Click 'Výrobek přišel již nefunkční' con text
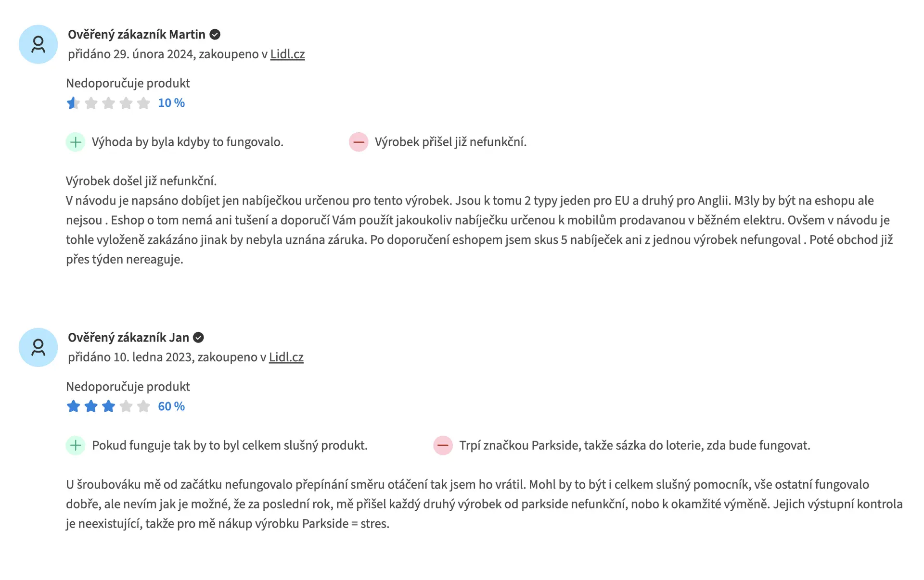 point(450,142)
